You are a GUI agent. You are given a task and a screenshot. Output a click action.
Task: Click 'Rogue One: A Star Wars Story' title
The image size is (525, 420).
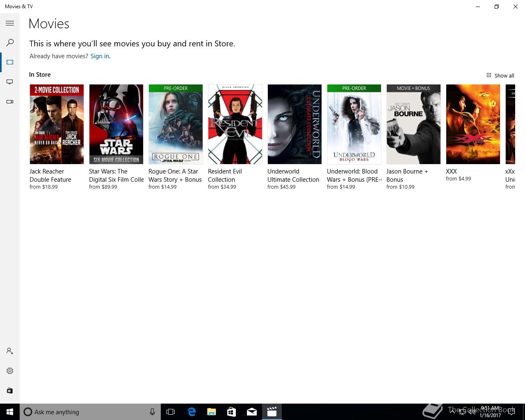click(175, 176)
